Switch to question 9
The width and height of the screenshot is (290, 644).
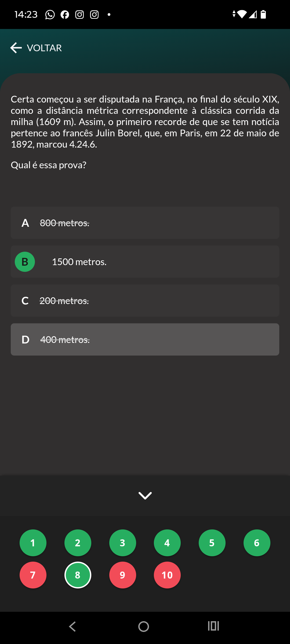pos(122,575)
